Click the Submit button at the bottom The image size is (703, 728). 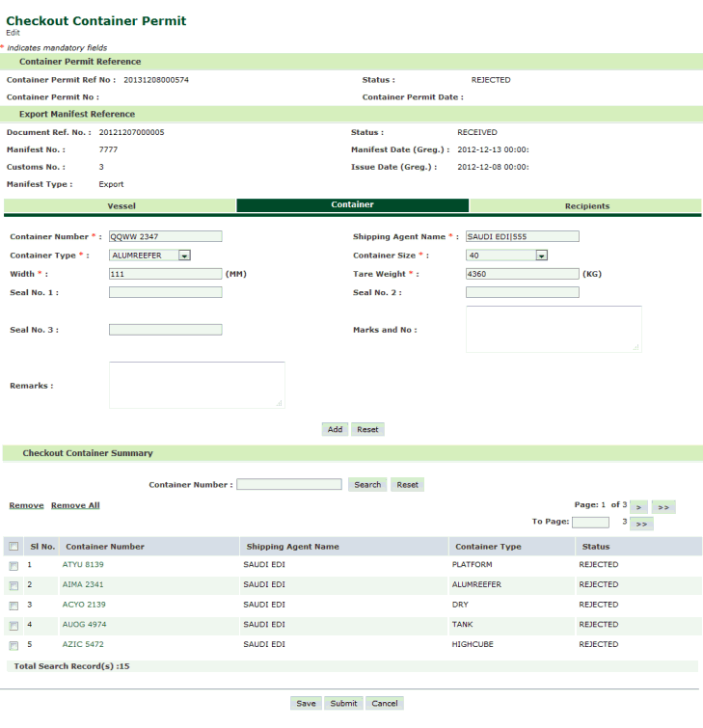click(343, 703)
